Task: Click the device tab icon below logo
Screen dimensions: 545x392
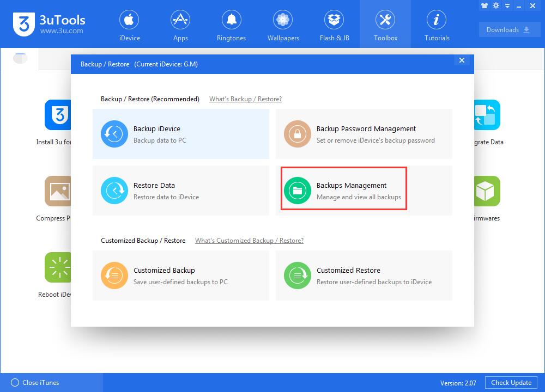Action: point(20,58)
